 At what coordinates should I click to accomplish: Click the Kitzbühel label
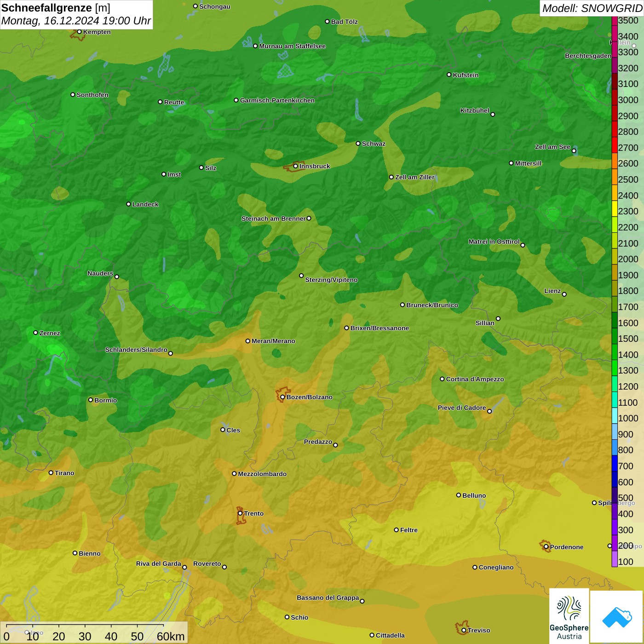coord(475,110)
